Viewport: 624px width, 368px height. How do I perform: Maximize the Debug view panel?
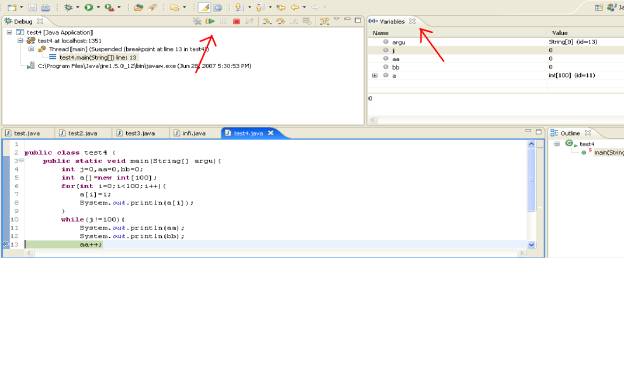click(358, 20)
